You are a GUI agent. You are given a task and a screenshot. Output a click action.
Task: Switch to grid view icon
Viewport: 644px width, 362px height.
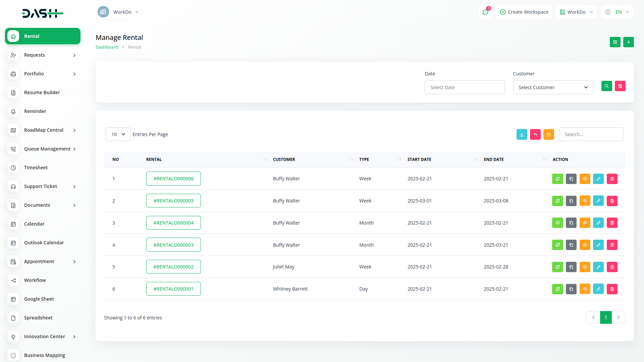pyautogui.click(x=615, y=42)
